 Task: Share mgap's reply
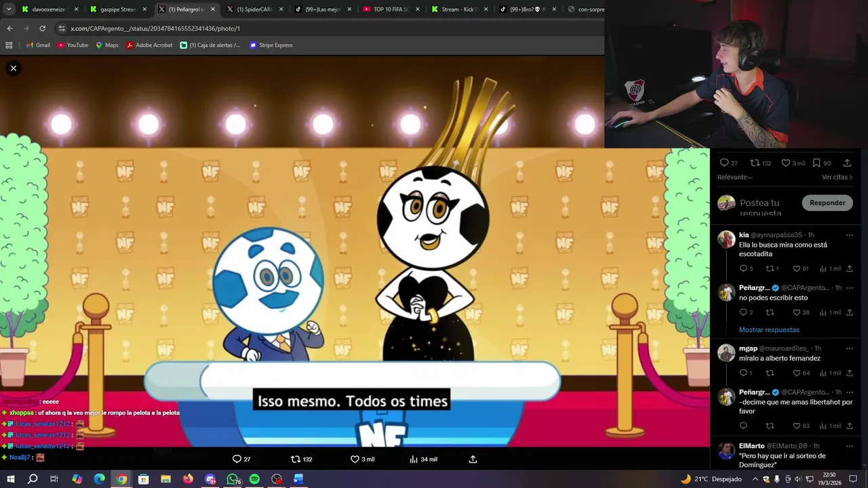[x=849, y=373]
